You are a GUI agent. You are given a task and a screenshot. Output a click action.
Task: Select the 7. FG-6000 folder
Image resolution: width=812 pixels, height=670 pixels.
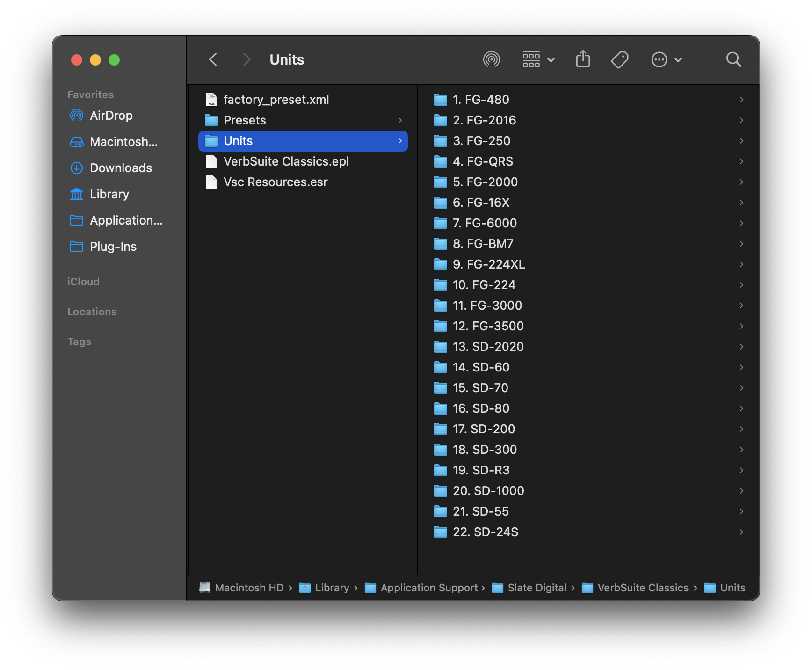[589, 223]
